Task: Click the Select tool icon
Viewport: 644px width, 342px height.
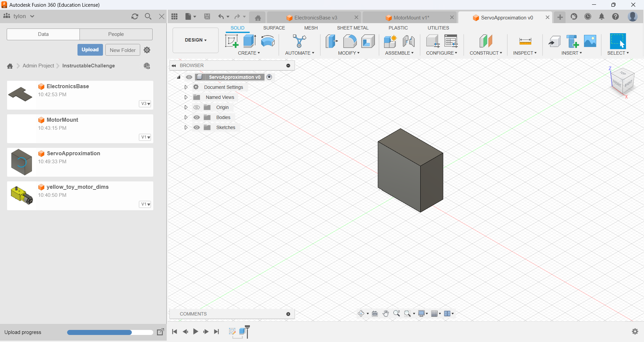Action: pos(618,41)
